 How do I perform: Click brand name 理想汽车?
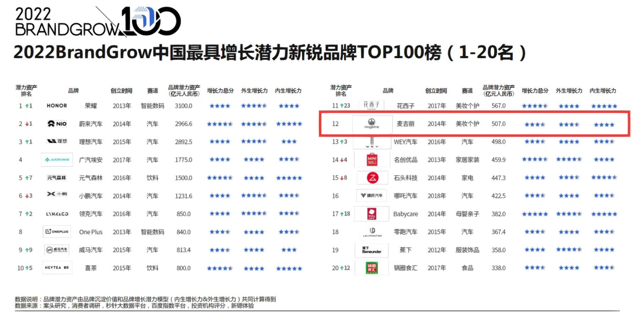91,142
